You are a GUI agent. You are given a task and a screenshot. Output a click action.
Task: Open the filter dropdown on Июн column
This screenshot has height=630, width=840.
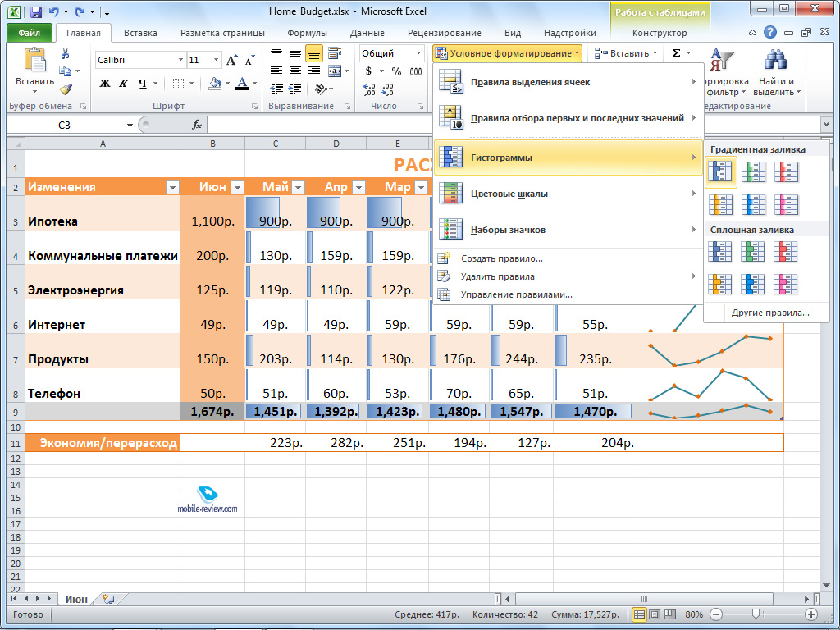[x=236, y=187]
